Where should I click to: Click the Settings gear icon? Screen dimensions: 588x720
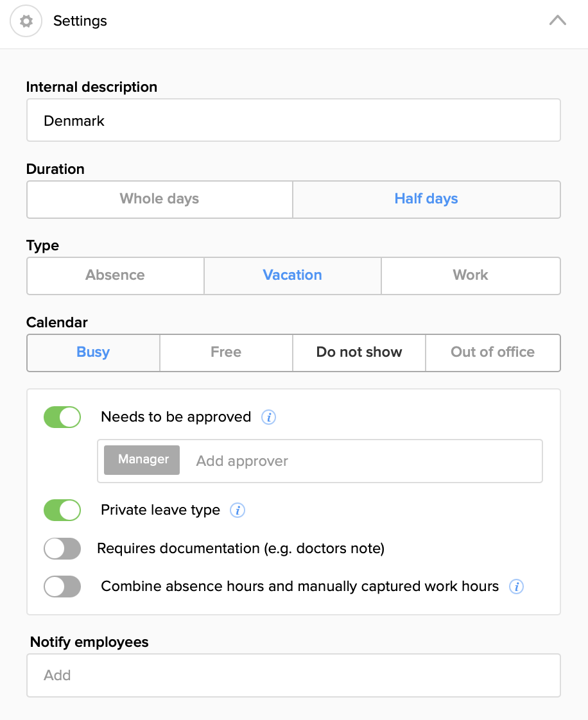click(x=26, y=21)
